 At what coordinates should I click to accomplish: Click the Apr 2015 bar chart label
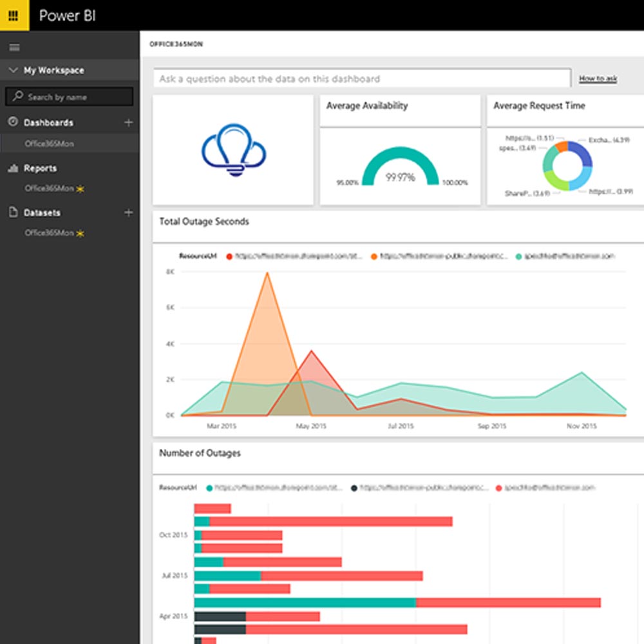(x=173, y=616)
